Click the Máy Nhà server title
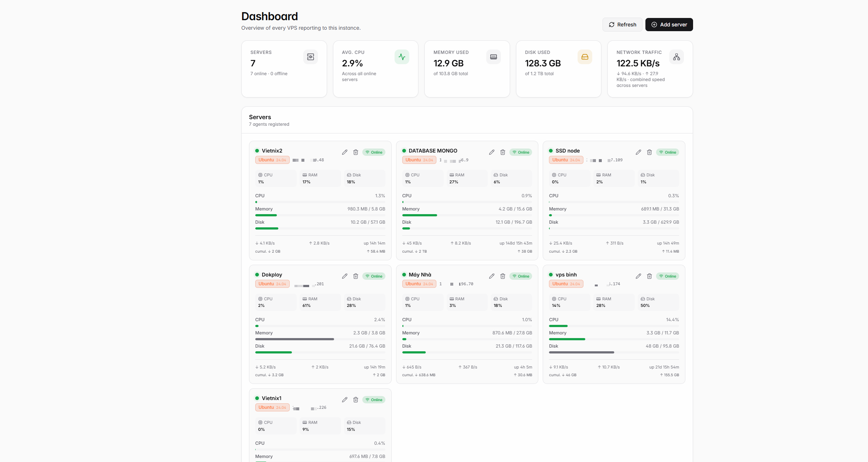This screenshot has width=868, height=462. pos(420,275)
